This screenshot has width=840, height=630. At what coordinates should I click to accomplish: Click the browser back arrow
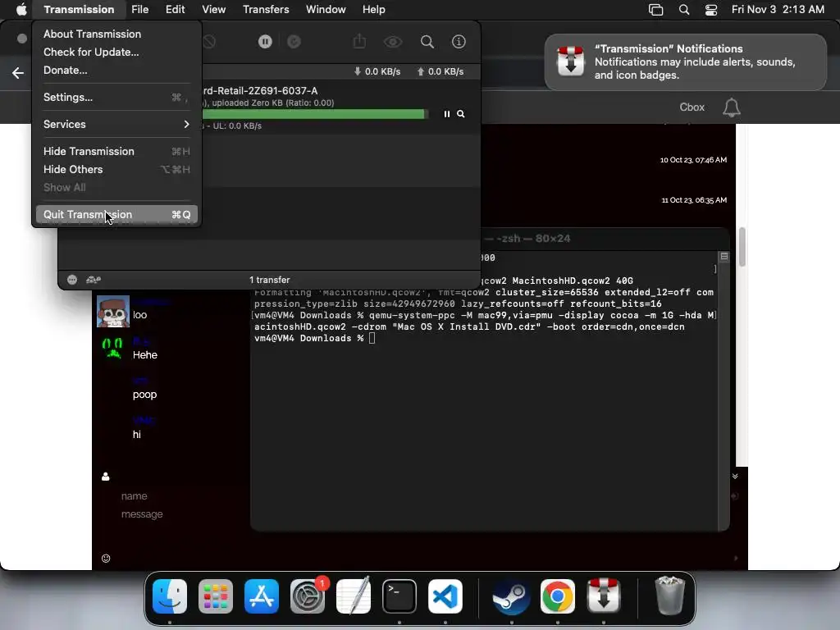(x=18, y=73)
